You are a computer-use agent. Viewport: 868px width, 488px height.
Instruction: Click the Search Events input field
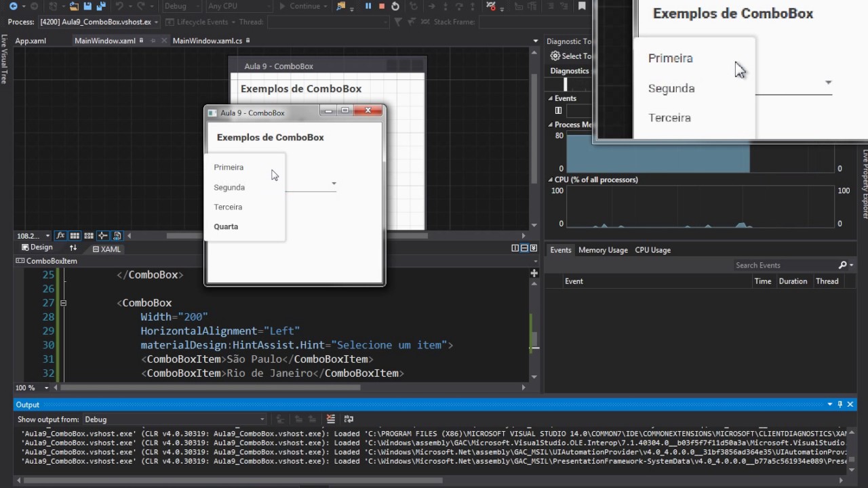(x=785, y=265)
